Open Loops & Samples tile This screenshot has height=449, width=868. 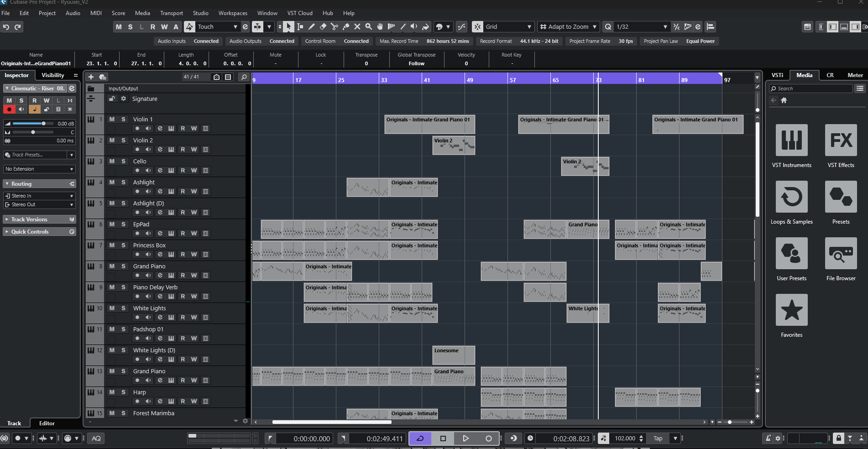point(791,197)
